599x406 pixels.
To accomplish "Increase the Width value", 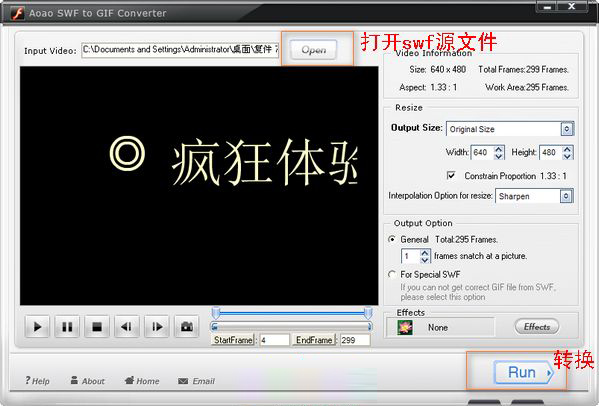I will (499, 149).
